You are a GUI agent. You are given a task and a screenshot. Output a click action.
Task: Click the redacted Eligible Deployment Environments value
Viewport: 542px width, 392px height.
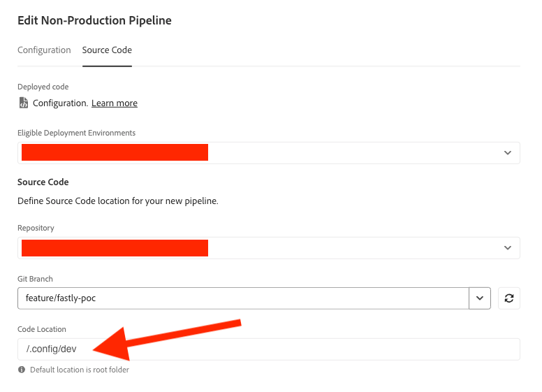[115, 152]
